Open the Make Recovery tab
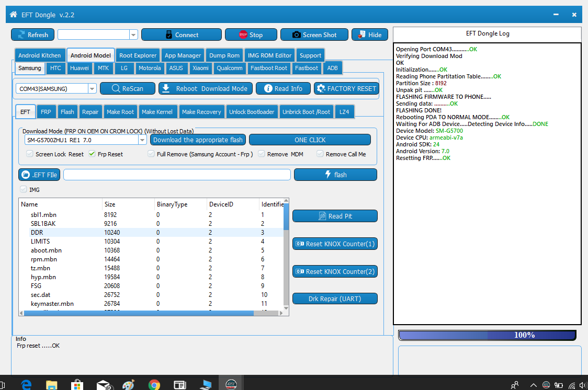 pyautogui.click(x=201, y=112)
